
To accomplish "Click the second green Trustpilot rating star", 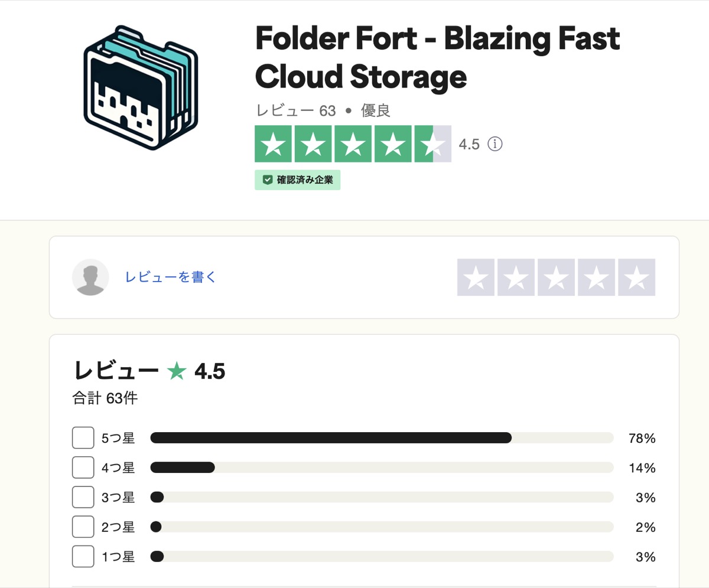I will point(313,143).
